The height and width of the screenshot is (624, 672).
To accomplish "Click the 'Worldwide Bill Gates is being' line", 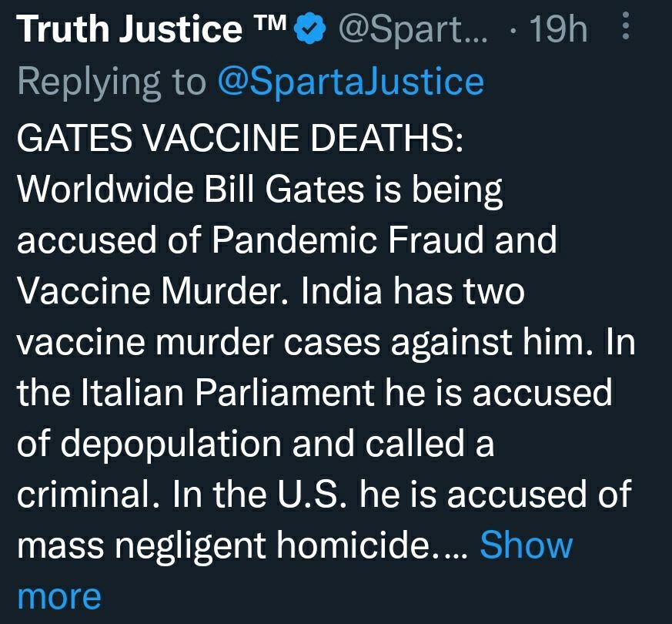I will click(259, 189).
